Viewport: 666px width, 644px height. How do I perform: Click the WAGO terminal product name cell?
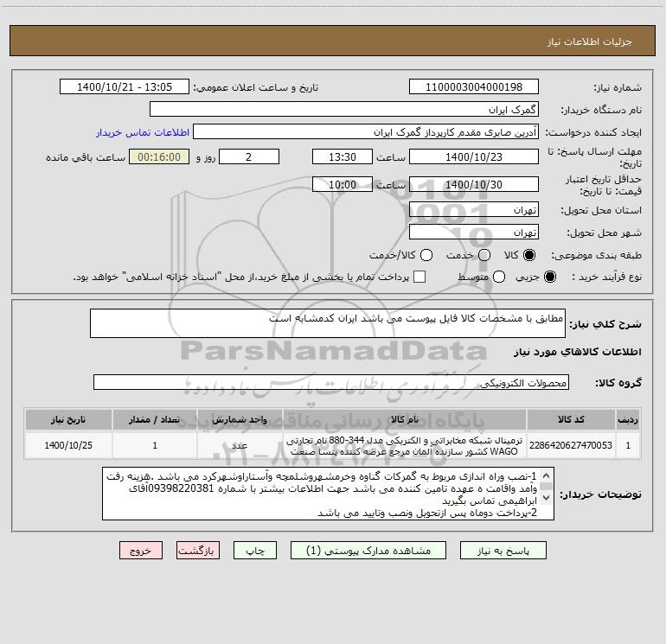pyautogui.click(x=405, y=445)
